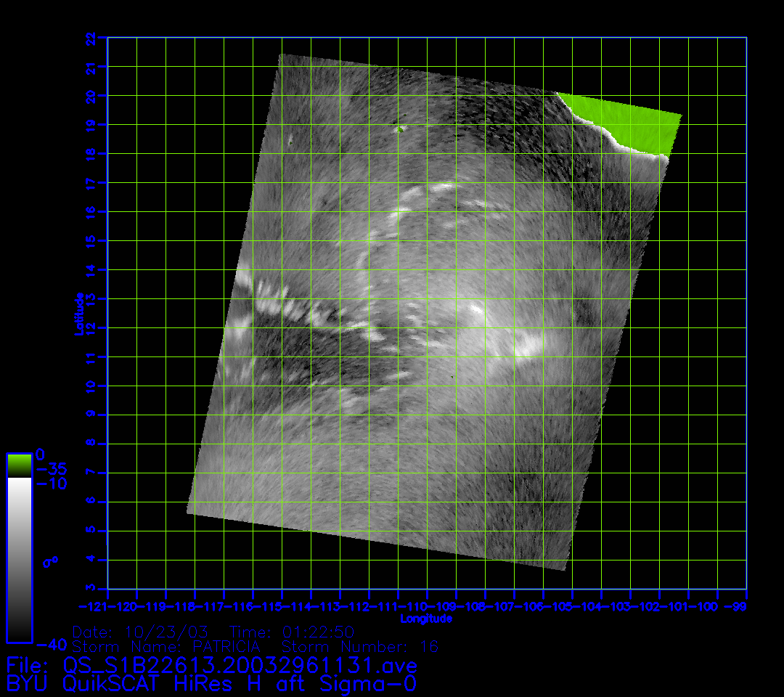
Task: Click the -35 value on the color scale
Action: [x=51, y=469]
